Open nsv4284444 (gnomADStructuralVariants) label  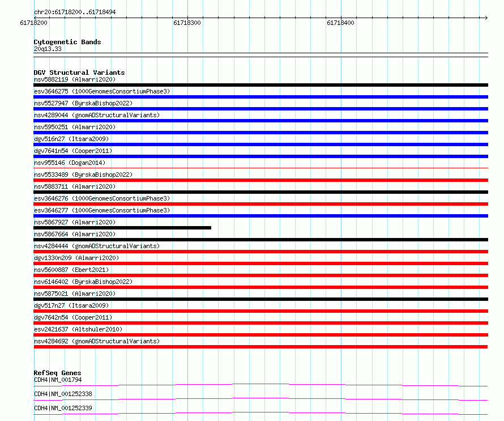(x=97, y=246)
